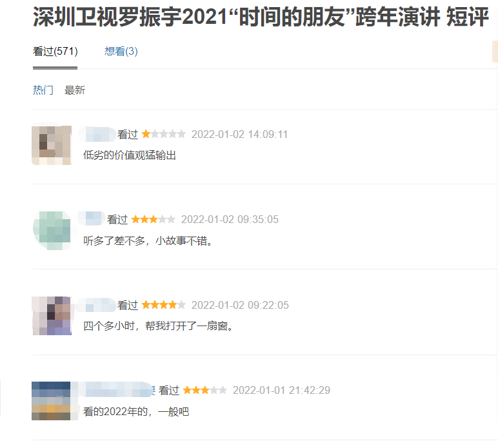Open avatar of the one-star reviewer
This screenshot has height=448, width=498.
[x=52, y=145]
